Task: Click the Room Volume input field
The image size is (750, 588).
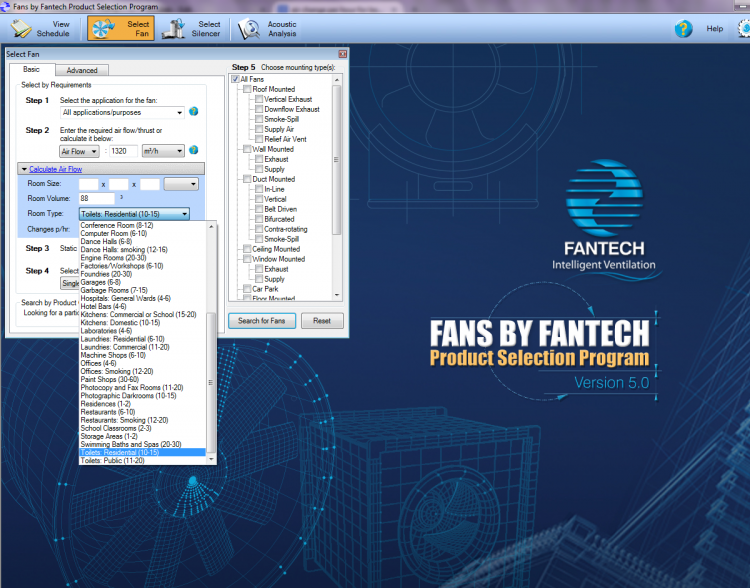Action: (x=96, y=199)
